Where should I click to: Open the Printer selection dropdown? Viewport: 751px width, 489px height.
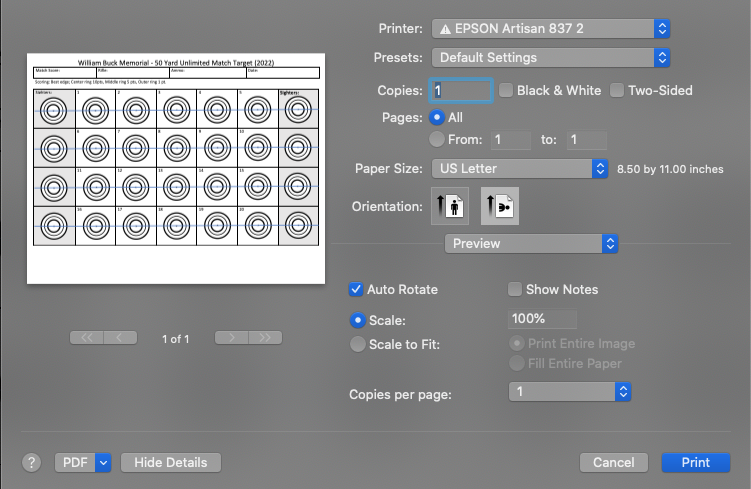click(550, 29)
